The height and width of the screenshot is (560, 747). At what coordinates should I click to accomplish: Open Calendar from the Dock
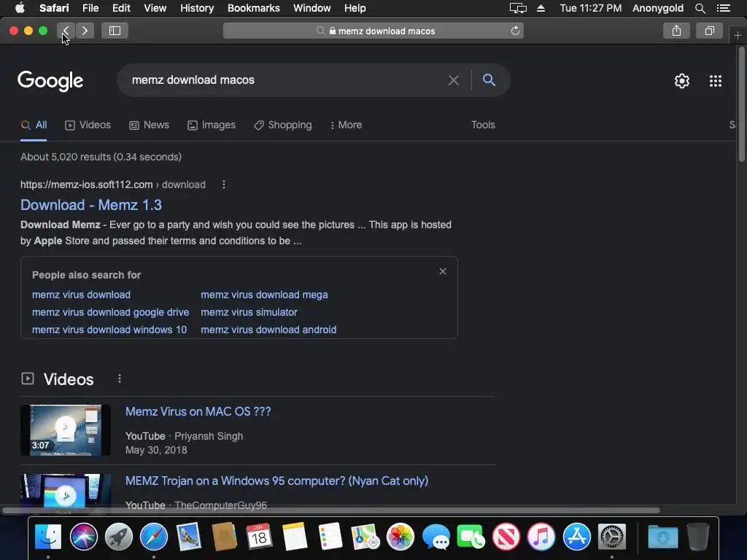coord(259,537)
